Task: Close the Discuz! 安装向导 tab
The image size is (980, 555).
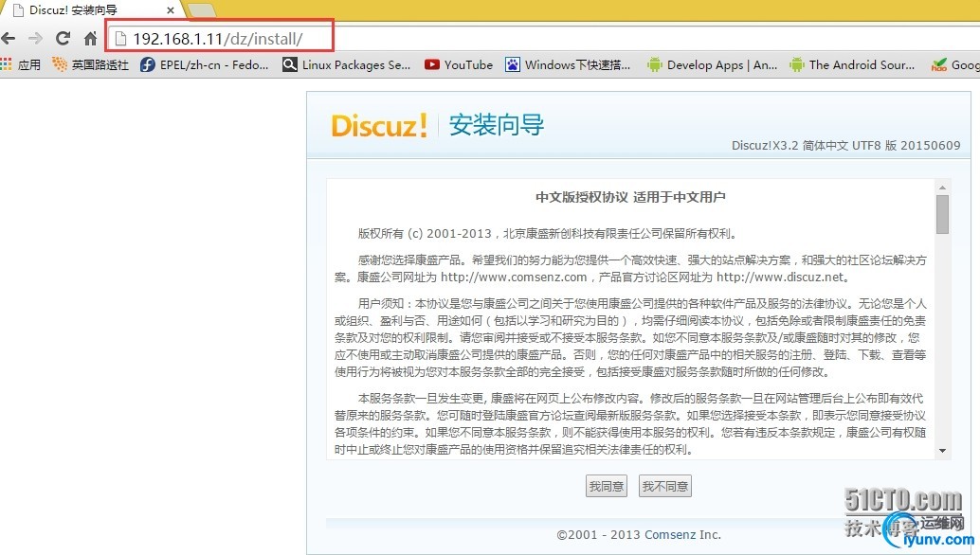Action: (x=170, y=10)
